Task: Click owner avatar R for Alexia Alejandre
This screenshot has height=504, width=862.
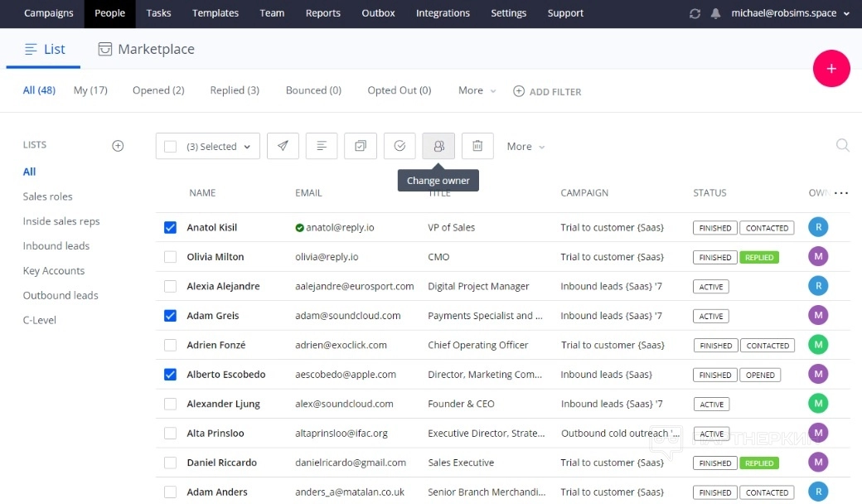Action: pyautogui.click(x=818, y=286)
